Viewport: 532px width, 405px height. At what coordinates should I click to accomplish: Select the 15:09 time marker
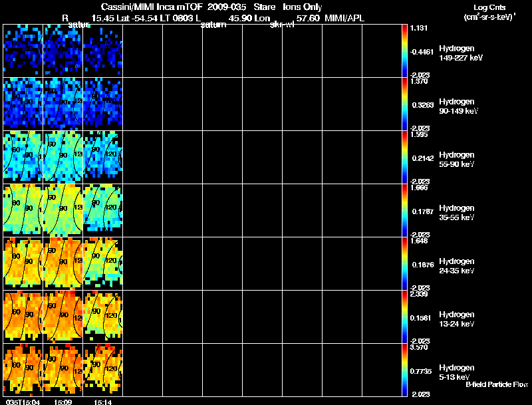[x=63, y=402]
